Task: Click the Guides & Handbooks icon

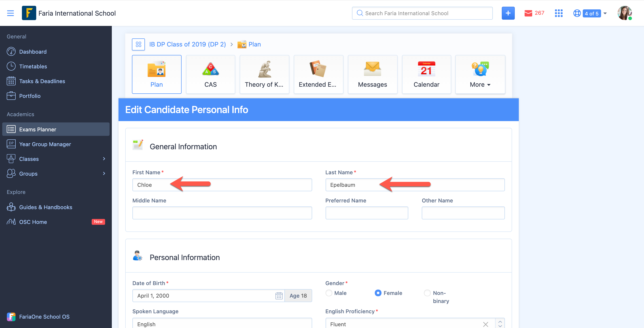Action: pos(11,207)
